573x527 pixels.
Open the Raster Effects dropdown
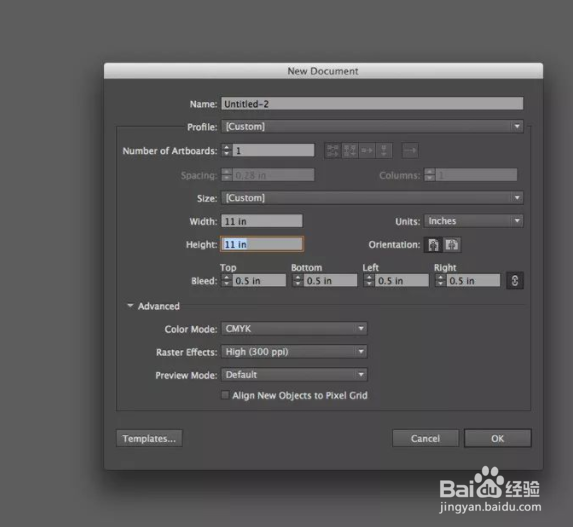294,352
